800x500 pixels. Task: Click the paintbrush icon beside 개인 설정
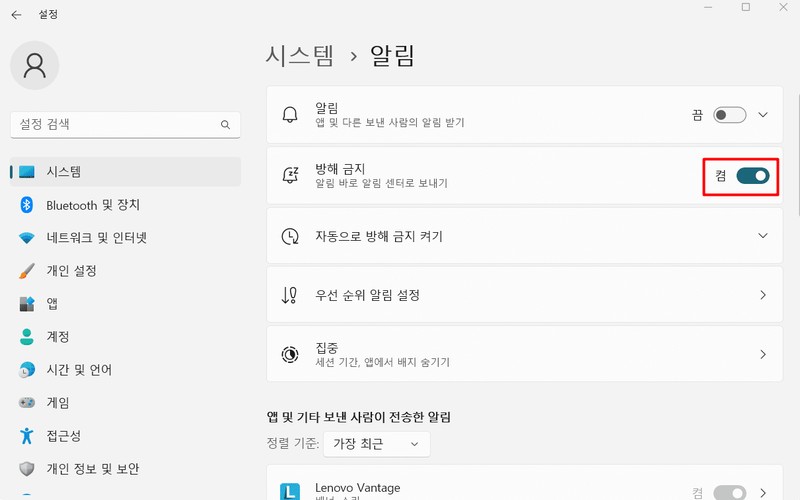pyautogui.click(x=27, y=271)
